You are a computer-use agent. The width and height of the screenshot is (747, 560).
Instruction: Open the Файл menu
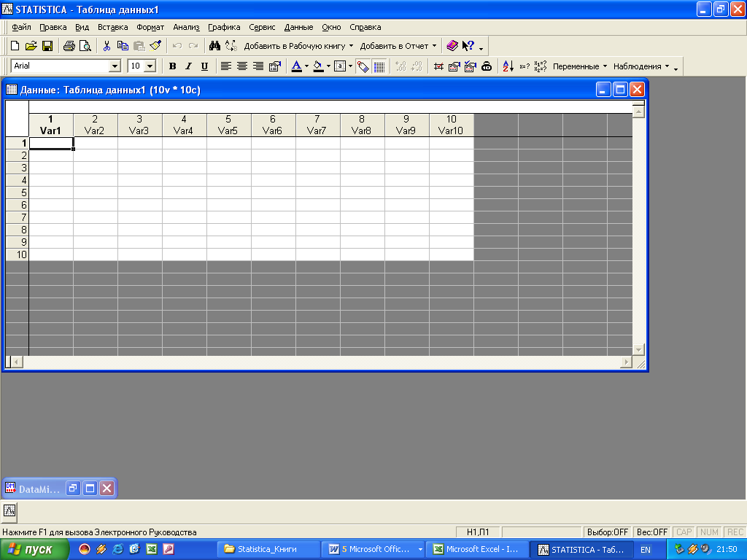(x=21, y=27)
